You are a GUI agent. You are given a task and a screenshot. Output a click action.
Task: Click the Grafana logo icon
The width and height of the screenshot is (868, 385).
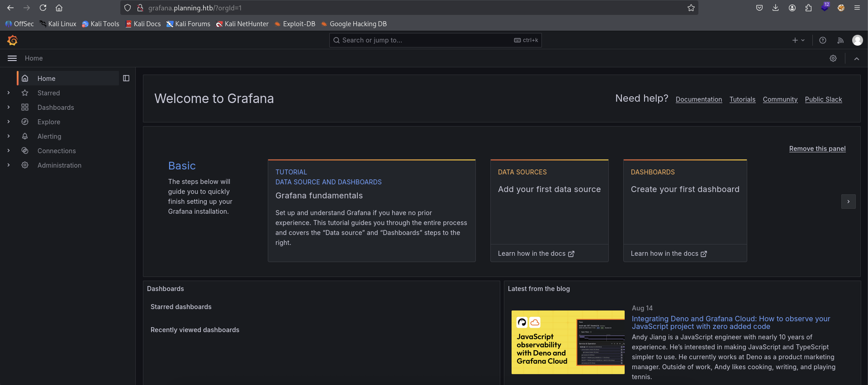(13, 40)
